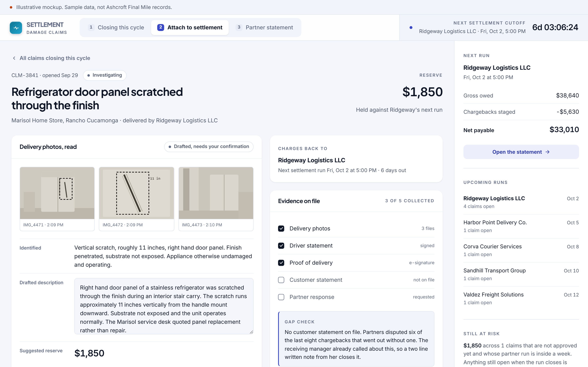The image size is (588, 367).
Task: Click the Investigating status pill
Action: 105,75
